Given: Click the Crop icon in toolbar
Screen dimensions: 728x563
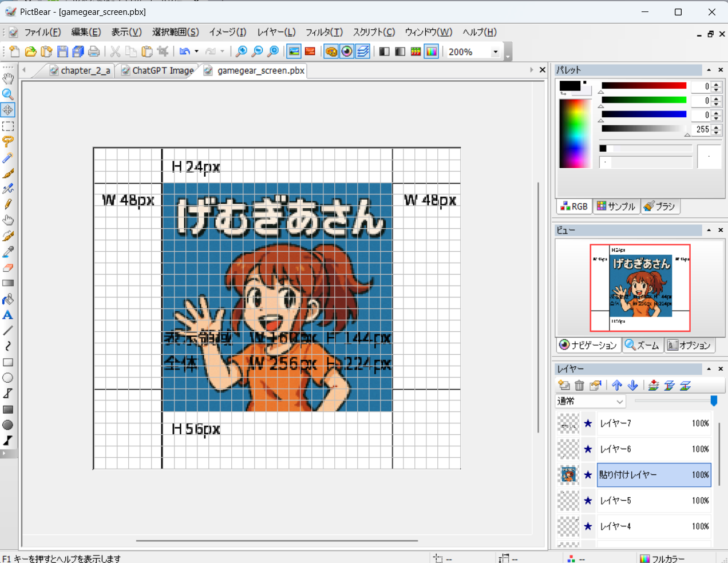Looking at the screenshot, I should [163, 51].
